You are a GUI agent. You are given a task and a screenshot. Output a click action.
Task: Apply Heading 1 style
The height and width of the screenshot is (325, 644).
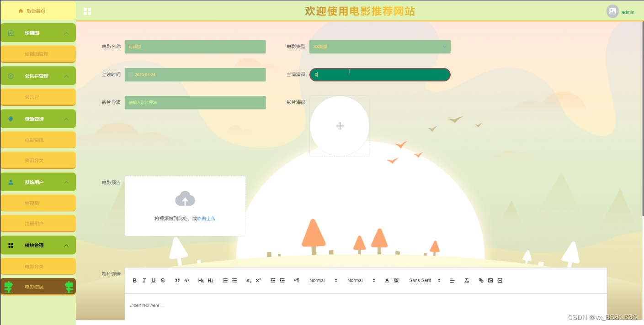201,280
